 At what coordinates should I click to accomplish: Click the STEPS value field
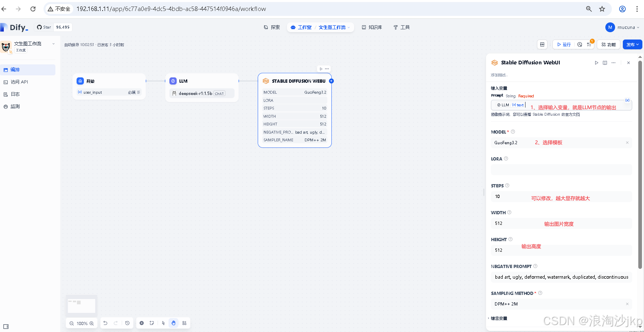pos(561,196)
